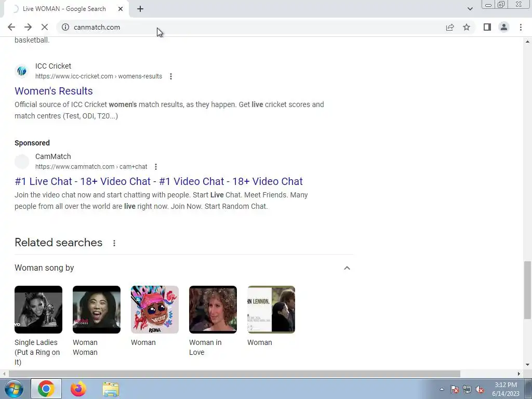Open the network status tray icon
The height and width of the screenshot is (399, 532).
[467, 390]
